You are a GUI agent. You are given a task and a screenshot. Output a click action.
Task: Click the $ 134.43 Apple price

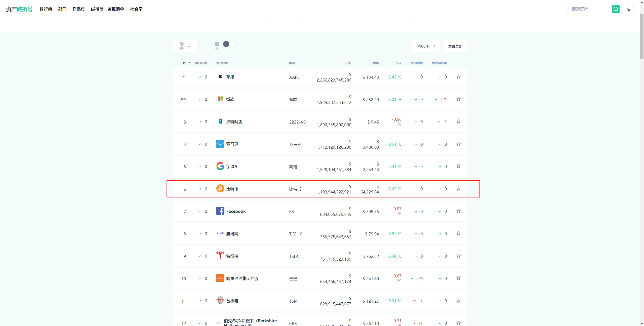[x=371, y=77]
